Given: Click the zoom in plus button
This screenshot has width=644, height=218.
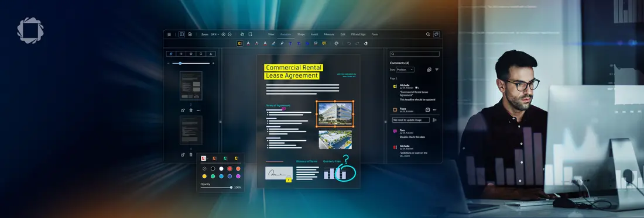Looking at the screenshot, I should tap(224, 34).
